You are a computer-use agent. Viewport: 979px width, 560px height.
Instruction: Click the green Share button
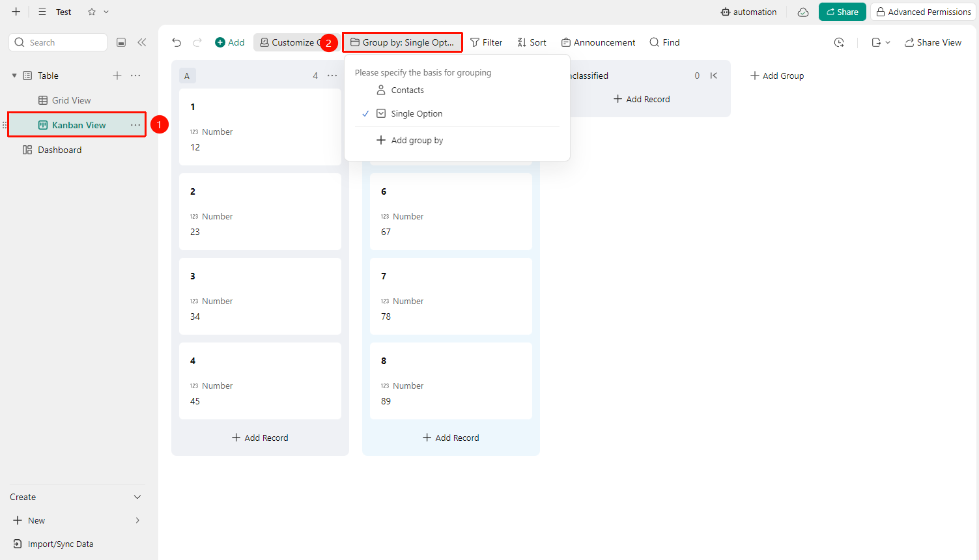coord(842,12)
